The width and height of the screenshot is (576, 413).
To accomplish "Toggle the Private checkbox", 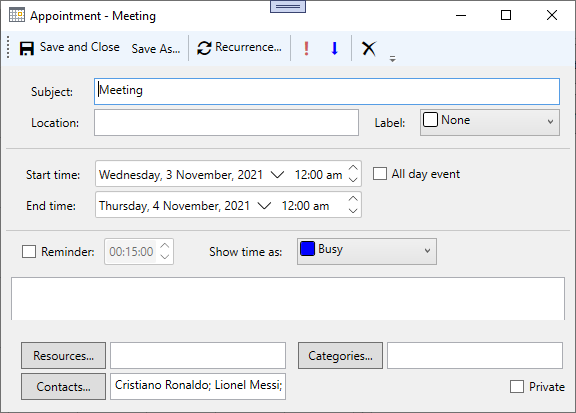I will (517, 387).
